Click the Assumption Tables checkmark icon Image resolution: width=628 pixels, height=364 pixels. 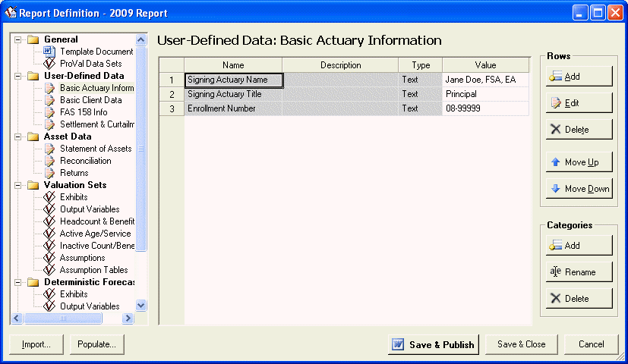pyautogui.click(x=49, y=270)
